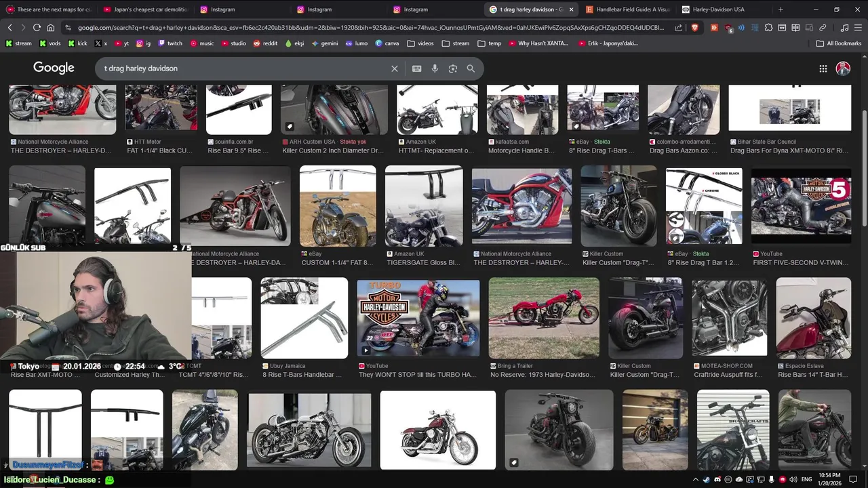
Task: Open the browser hamburger main menu
Action: pyautogui.click(x=858, y=28)
